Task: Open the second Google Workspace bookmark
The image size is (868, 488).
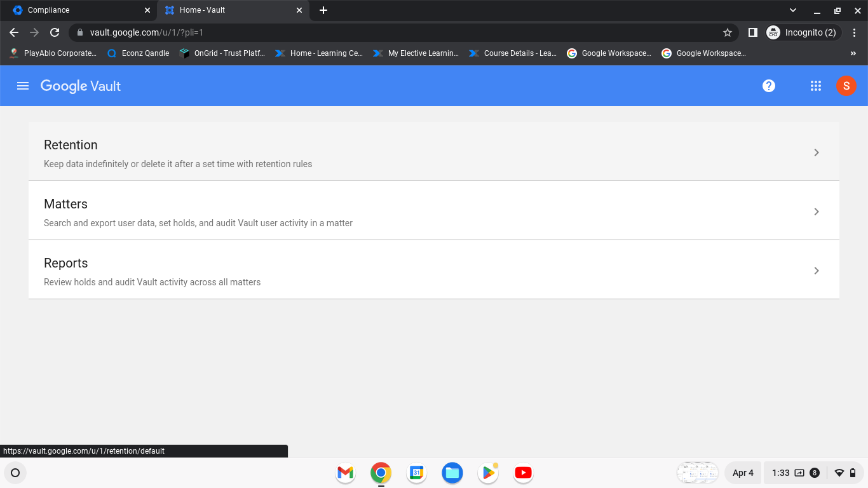Action: coord(703,53)
